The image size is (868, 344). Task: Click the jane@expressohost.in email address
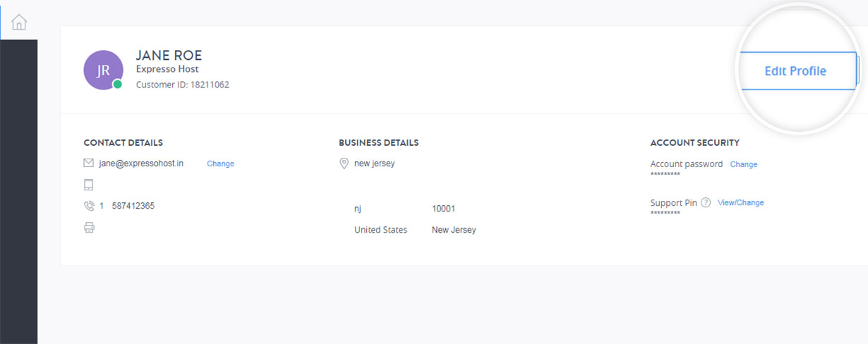pyautogui.click(x=141, y=163)
